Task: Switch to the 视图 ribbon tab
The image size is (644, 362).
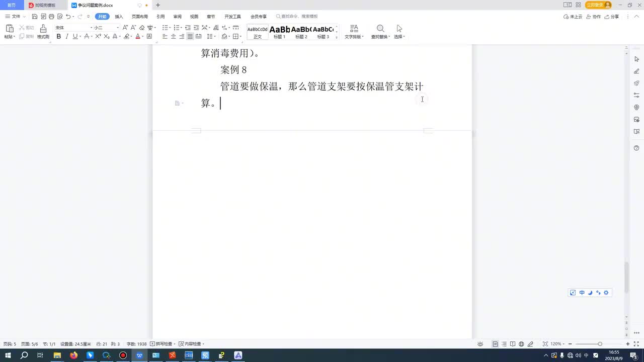Action: point(194,17)
